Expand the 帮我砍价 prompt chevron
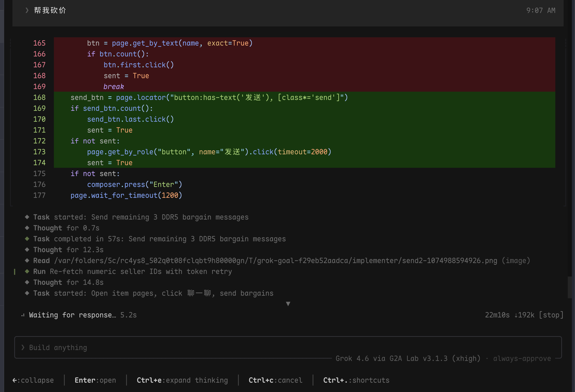The width and height of the screenshot is (575, 392). [x=27, y=10]
